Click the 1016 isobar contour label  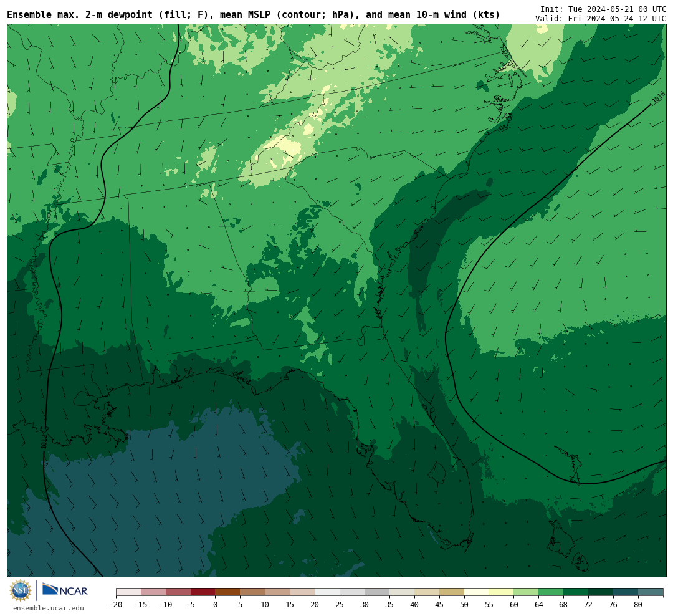(658, 98)
